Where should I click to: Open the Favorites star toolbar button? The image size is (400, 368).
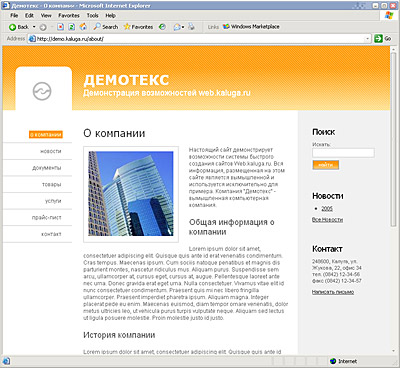point(138,27)
